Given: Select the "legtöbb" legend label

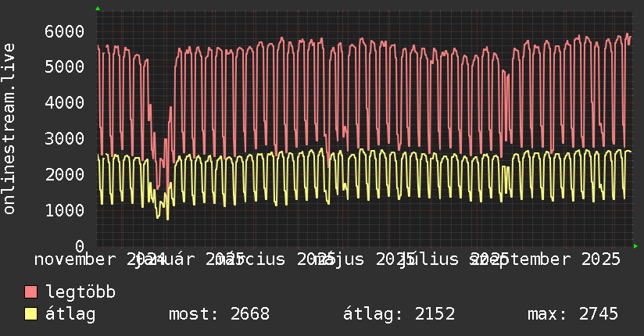Looking at the screenshot, I should [80, 292].
